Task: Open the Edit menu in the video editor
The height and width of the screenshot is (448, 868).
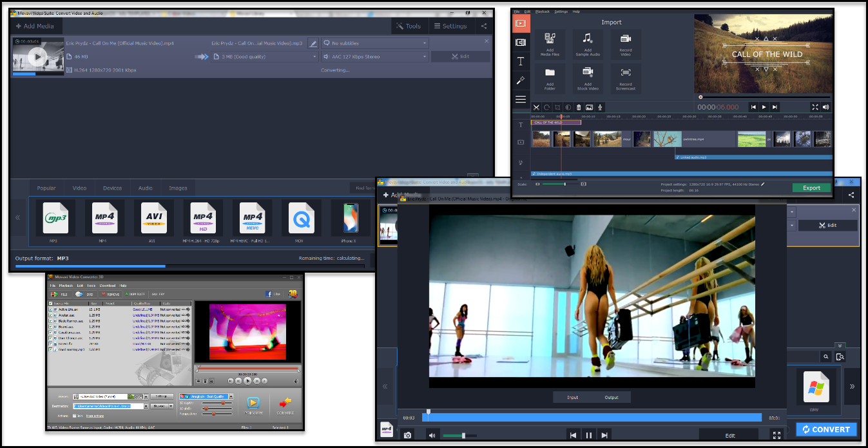Action: click(527, 12)
